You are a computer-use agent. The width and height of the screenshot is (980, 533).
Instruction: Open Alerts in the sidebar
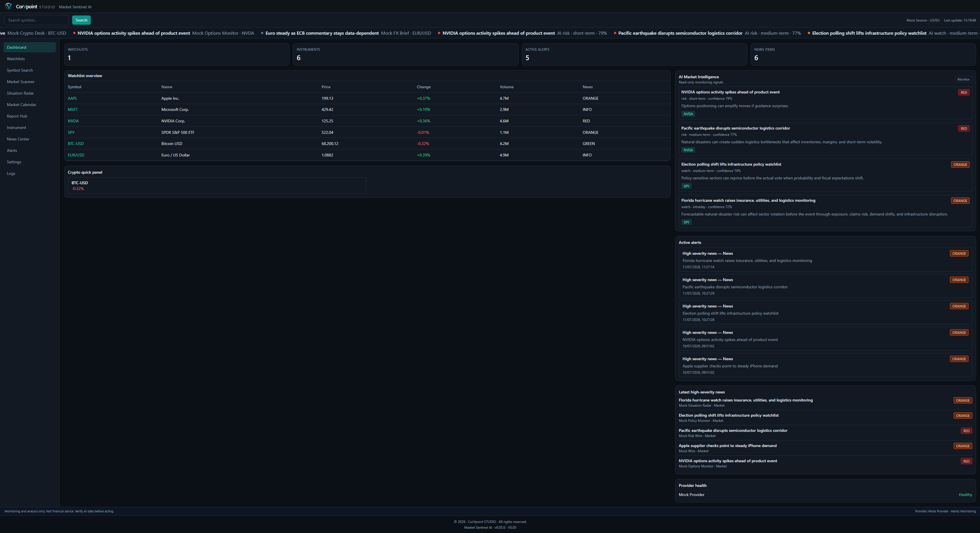(x=30, y=150)
